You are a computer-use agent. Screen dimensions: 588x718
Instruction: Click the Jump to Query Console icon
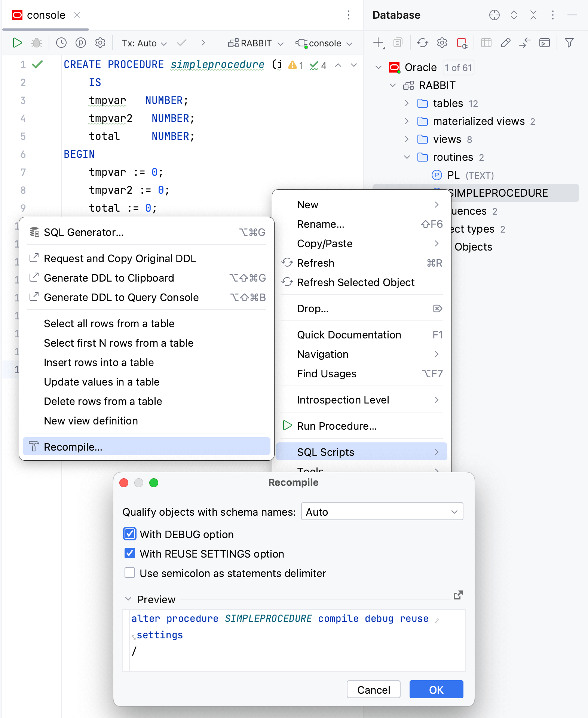(545, 43)
